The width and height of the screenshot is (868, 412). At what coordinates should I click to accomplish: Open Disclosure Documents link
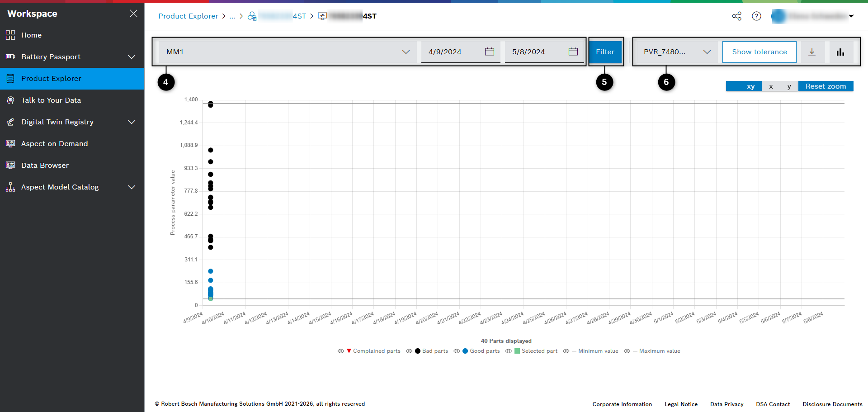[x=832, y=404]
